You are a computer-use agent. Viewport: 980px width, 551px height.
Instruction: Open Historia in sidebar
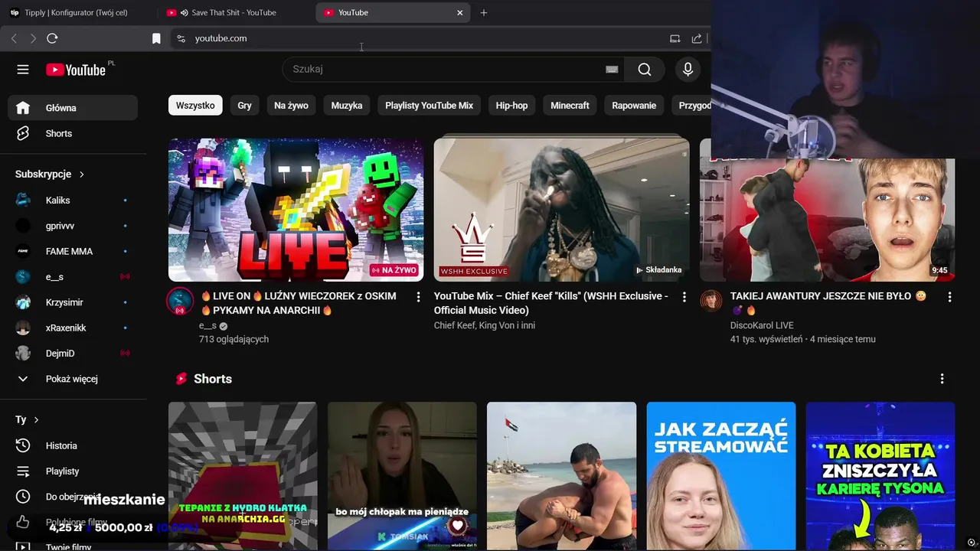coord(73,445)
